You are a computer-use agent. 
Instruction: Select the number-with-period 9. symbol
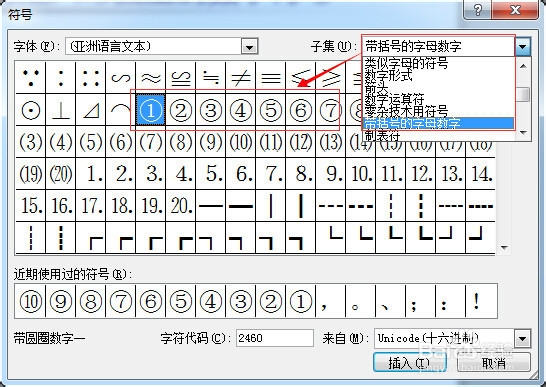(330, 174)
